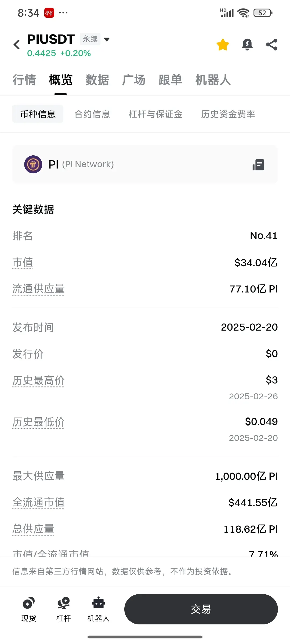Screen dimensions: 290x644
Task: Tap the 市值 market cap label explanation
Action: pos(23,262)
